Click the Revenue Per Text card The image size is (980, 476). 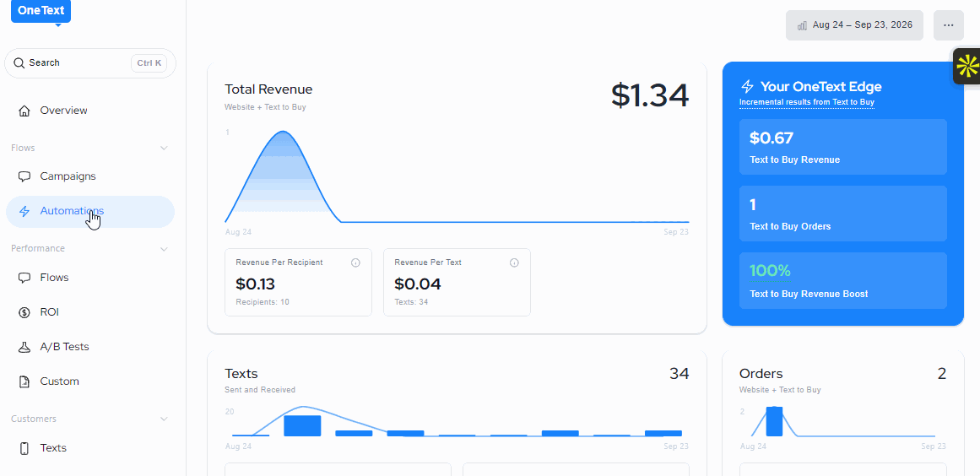[x=457, y=283]
